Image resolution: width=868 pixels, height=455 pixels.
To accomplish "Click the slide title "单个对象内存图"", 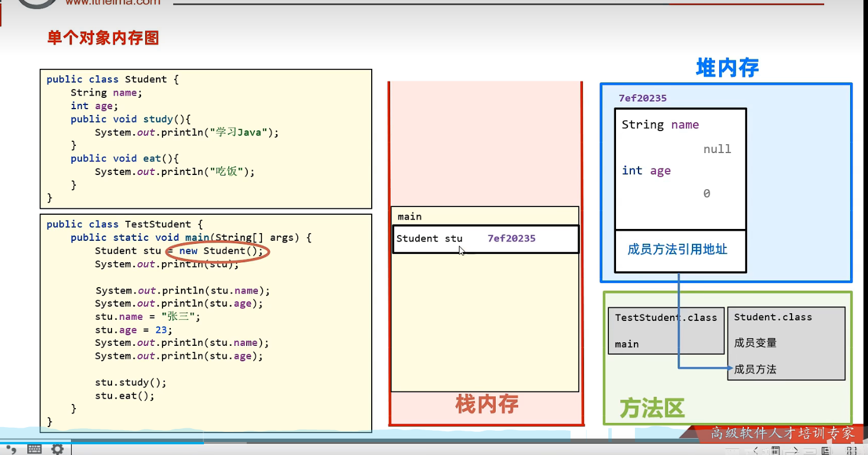I will 103,39.
